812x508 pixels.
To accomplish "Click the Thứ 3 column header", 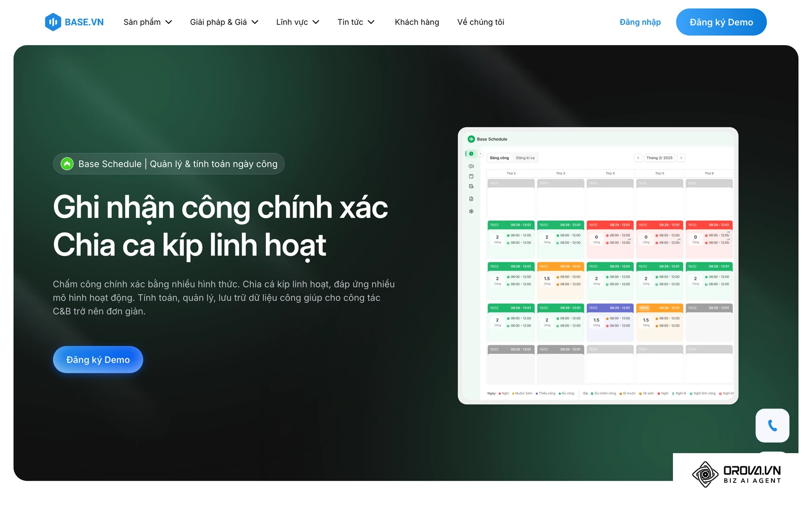I will (560, 173).
